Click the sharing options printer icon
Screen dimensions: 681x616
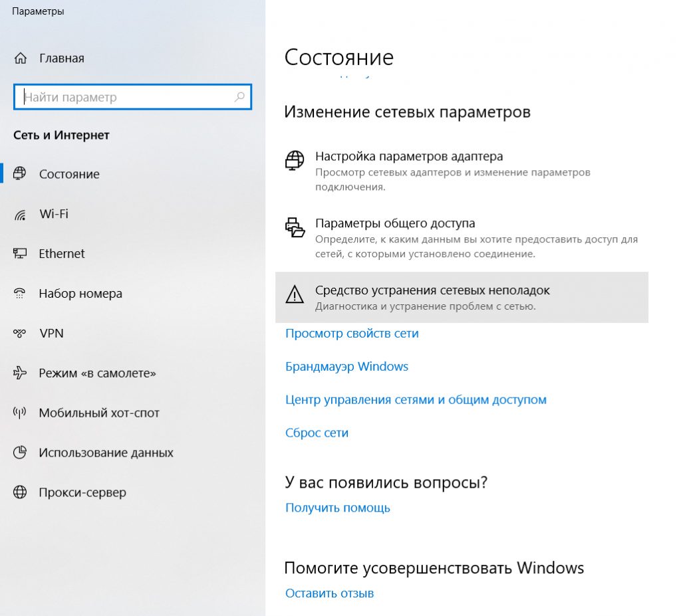click(x=295, y=227)
